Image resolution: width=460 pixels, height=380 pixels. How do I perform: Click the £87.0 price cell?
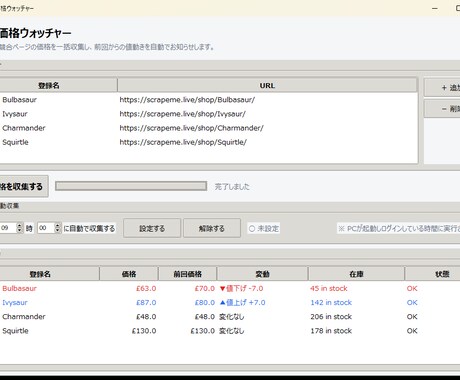(146, 303)
